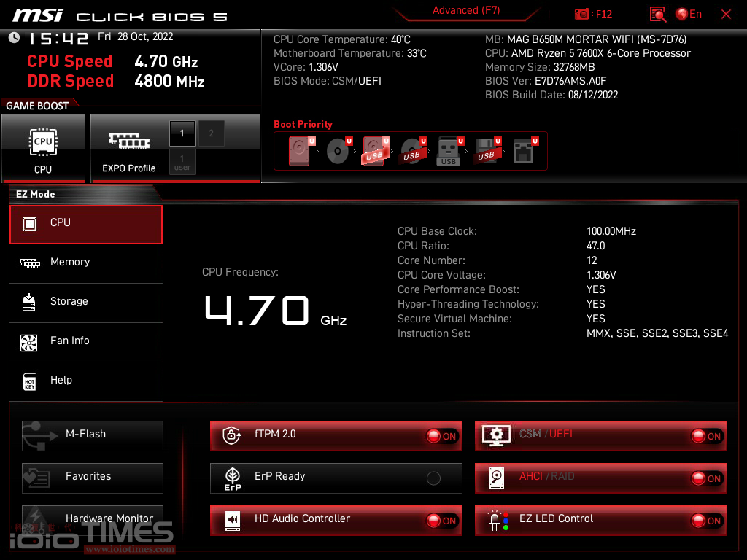This screenshot has width=747, height=560.
Task: Switch to Advanced (F7) mode
Action: [x=466, y=10]
